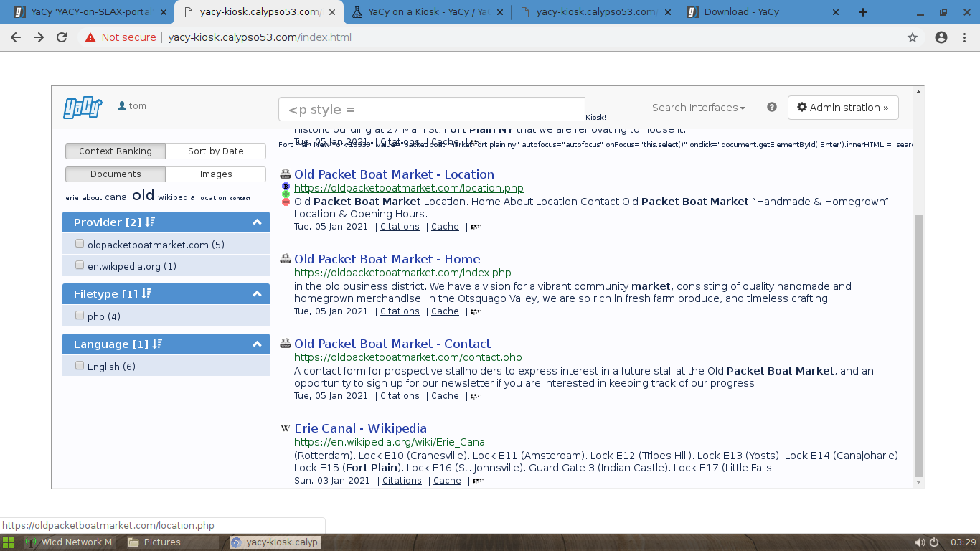980x551 pixels.
Task: Open the Old Packet Boat Market - Contact result
Action: tap(392, 344)
